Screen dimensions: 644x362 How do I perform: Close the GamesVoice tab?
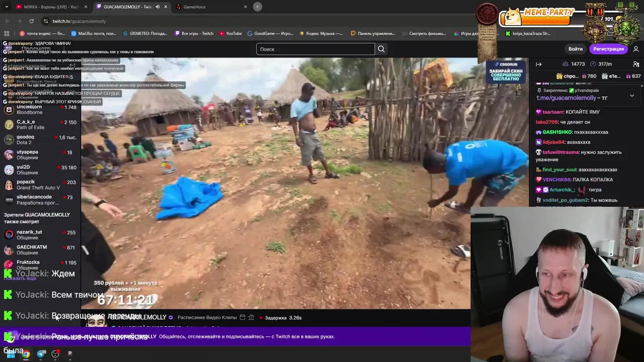[x=246, y=7]
